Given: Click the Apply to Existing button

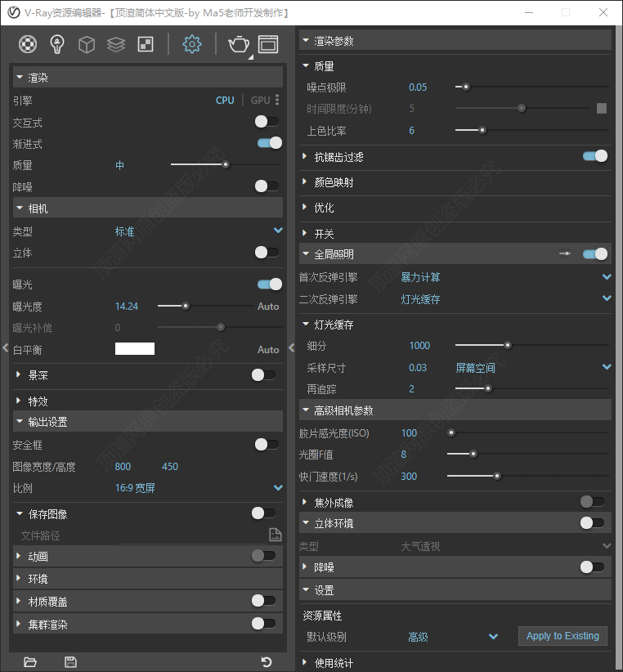Looking at the screenshot, I should (x=562, y=636).
